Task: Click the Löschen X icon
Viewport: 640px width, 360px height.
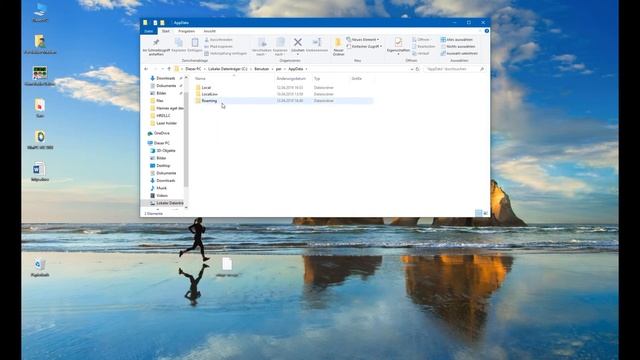Action: 298,42
